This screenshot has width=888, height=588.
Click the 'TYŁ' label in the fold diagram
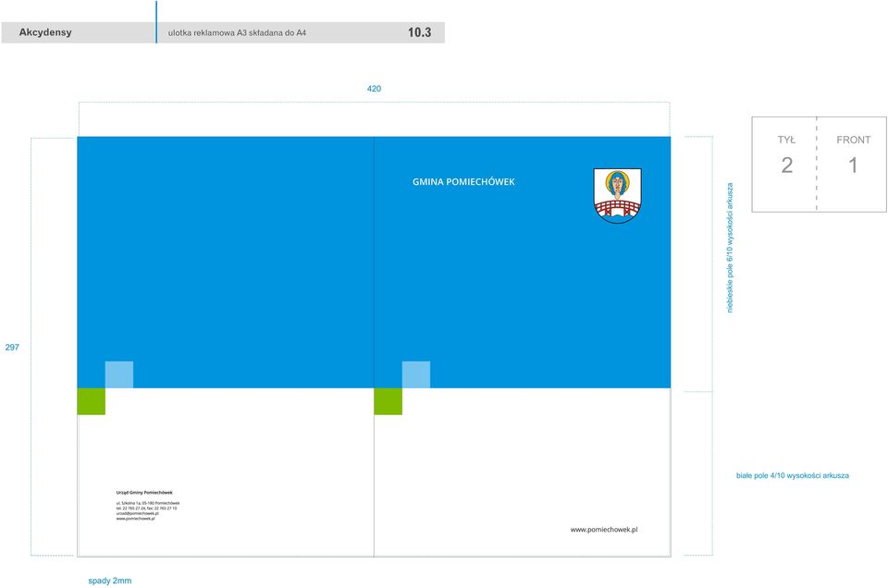786,140
